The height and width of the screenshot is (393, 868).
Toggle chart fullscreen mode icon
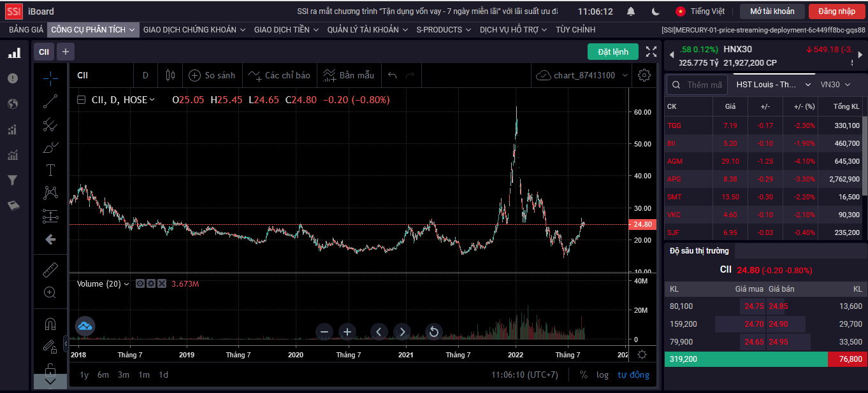coord(651,52)
